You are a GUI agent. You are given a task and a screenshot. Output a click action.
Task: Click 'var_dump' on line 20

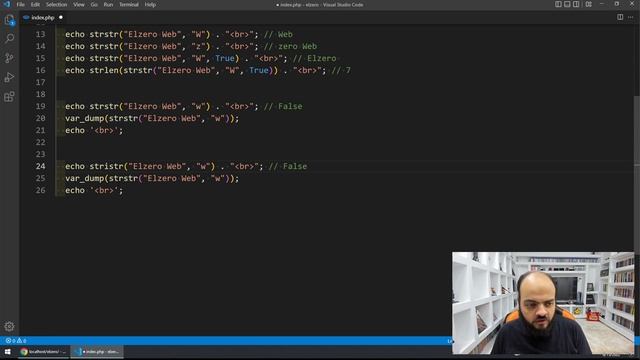(84, 118)
